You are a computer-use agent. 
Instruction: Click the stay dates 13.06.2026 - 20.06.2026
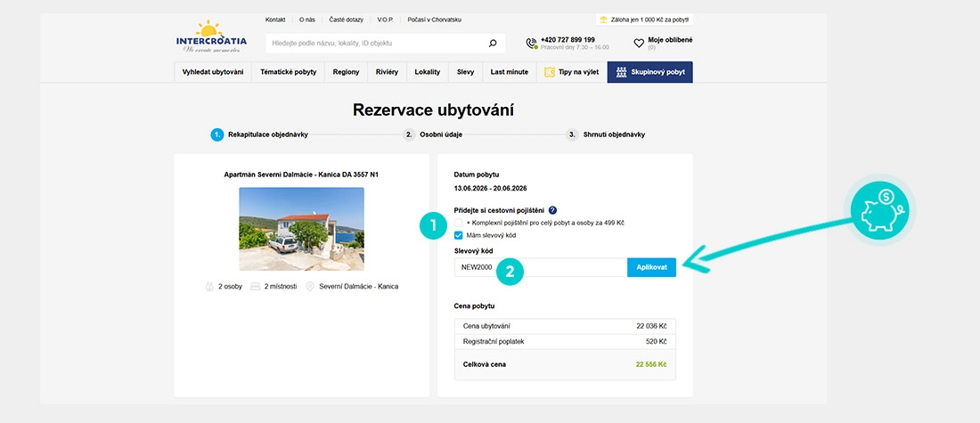(x=491, y=187)
